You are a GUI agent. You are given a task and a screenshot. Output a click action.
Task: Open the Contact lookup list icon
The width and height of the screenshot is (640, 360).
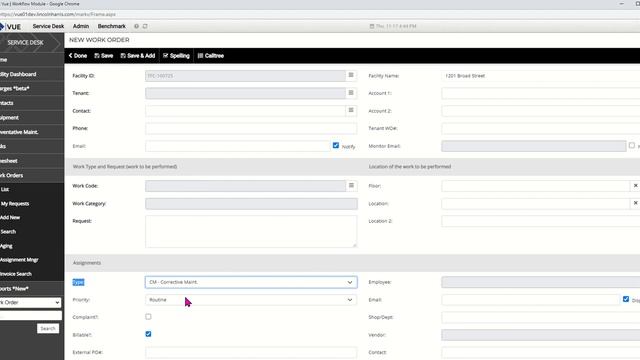pos(351,110)
